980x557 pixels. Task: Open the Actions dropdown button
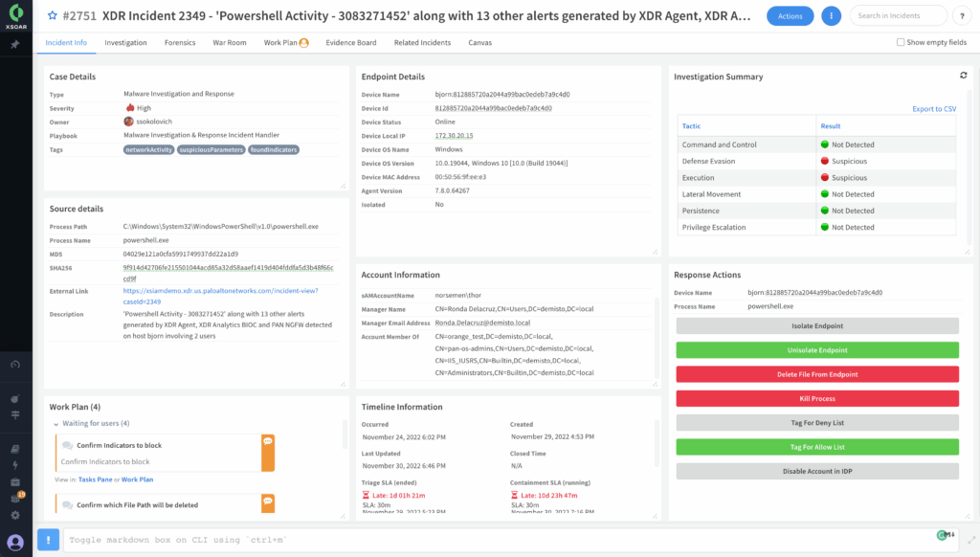click(790, 16)
